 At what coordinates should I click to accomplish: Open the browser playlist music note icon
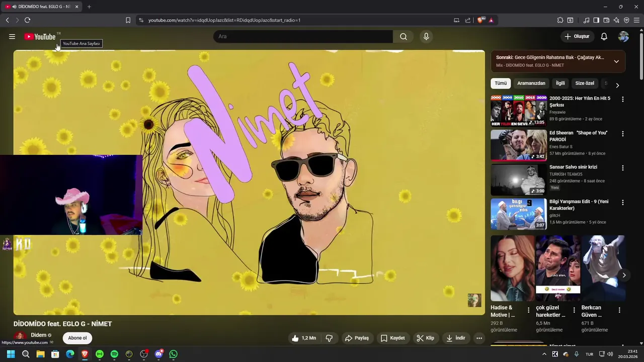[586, 20]
